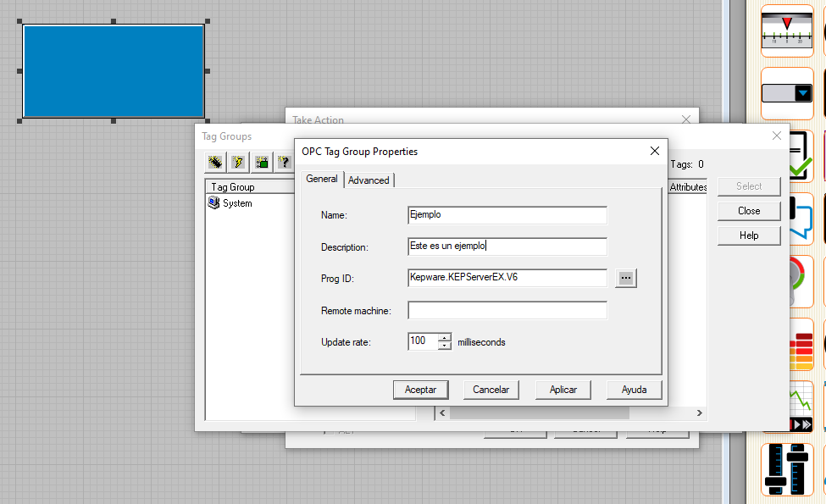This screenshot has width=826, height=504.
Task: Select the General tab
Action: pos(322,179)
